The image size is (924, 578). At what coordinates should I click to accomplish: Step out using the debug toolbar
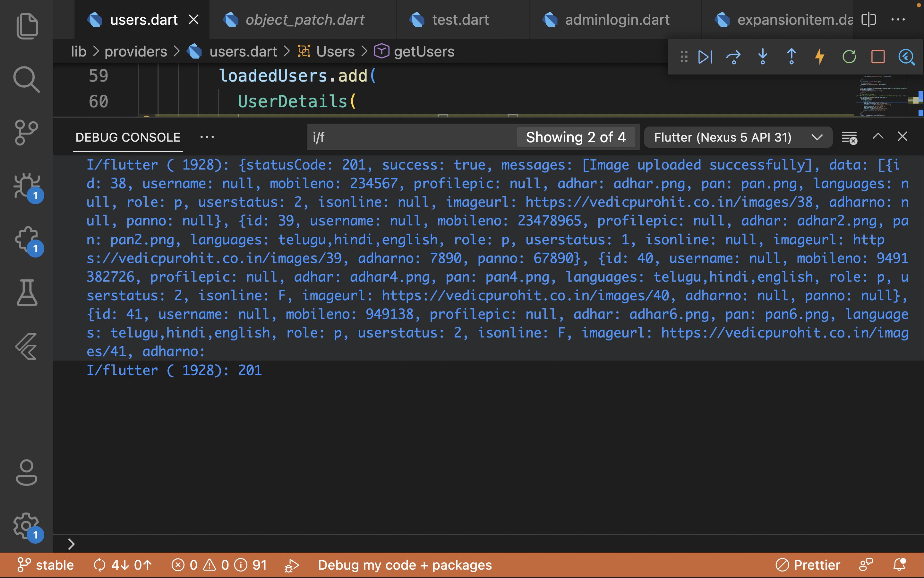click(x=791, y=57)
